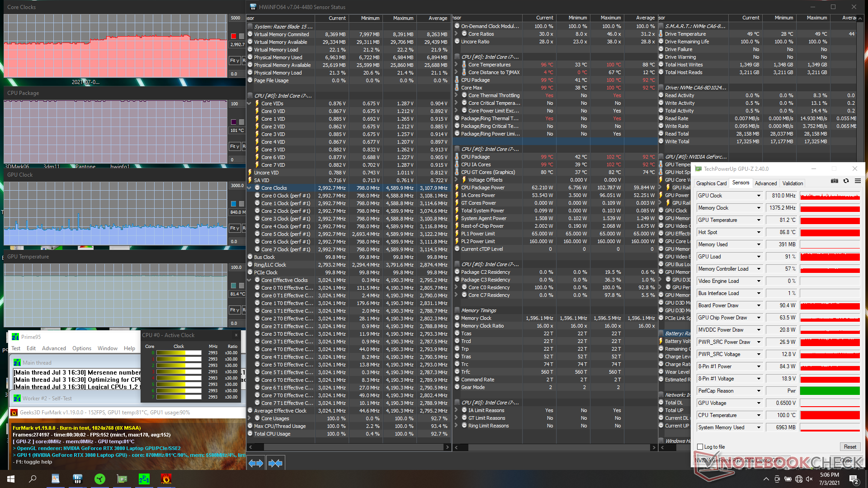Click the red color swatch on Core Clocks graph

234,36
